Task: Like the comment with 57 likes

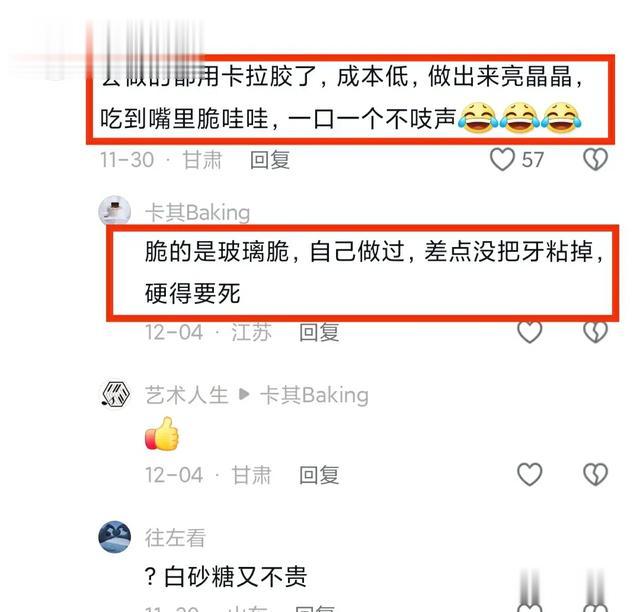Action: pos(502,159)
